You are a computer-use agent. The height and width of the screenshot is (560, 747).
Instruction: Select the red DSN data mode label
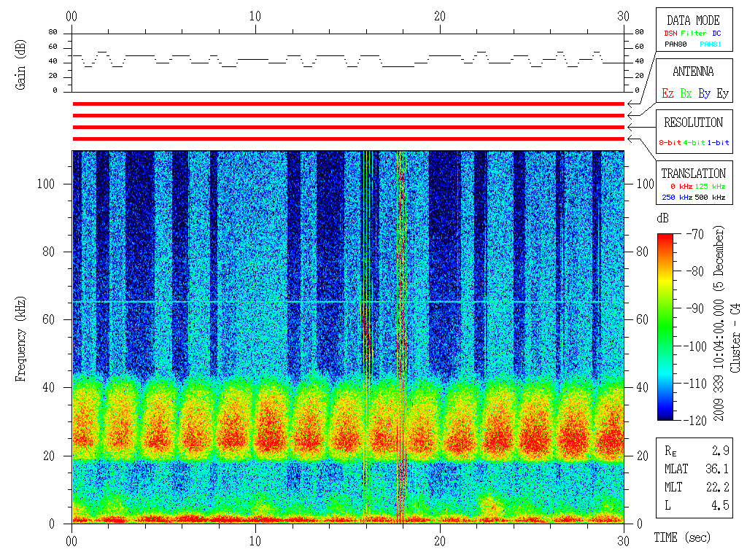670,34
